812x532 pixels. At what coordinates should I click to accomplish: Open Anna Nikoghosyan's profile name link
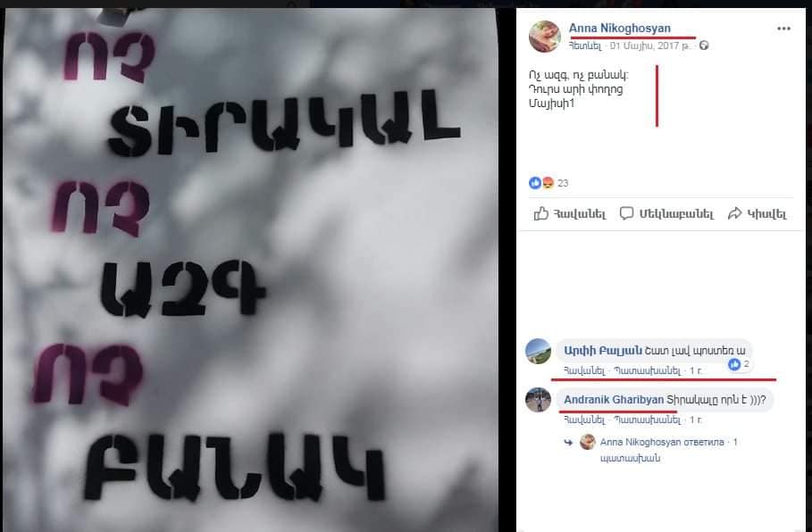point(619,28)
